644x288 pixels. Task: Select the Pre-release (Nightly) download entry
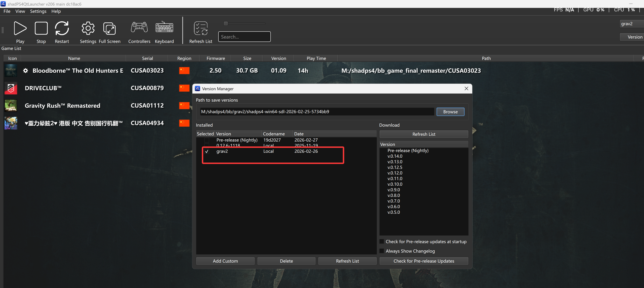click(x=408, y=150)
